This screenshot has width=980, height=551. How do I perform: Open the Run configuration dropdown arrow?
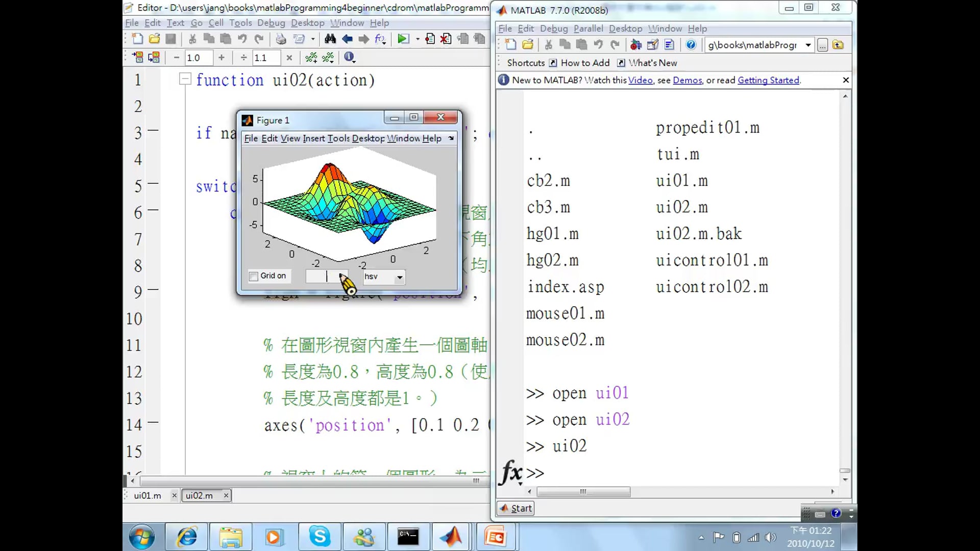click(418, 39)
